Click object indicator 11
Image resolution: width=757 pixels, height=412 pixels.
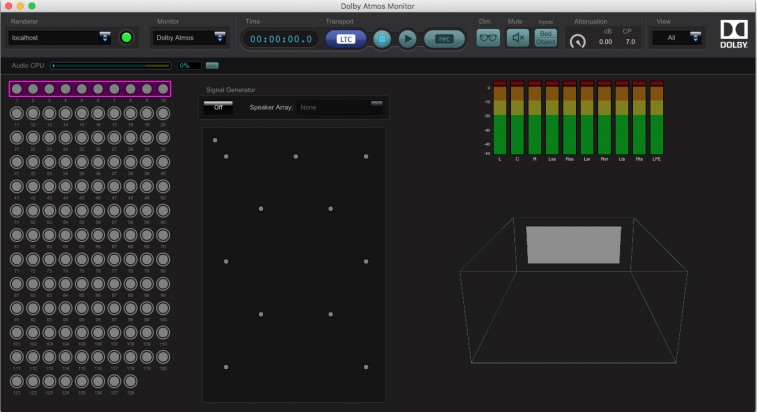(17, 113)
